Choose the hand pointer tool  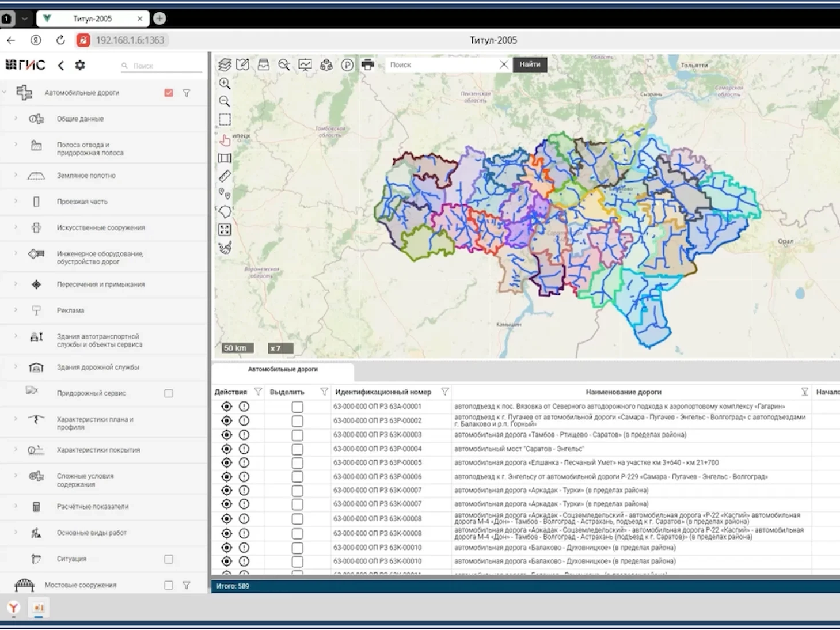coord(225,139)
